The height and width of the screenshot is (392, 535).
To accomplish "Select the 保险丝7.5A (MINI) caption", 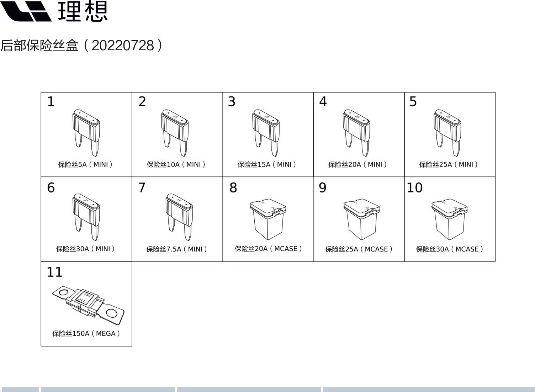I will pyautogui.click(x=177, y=249).
